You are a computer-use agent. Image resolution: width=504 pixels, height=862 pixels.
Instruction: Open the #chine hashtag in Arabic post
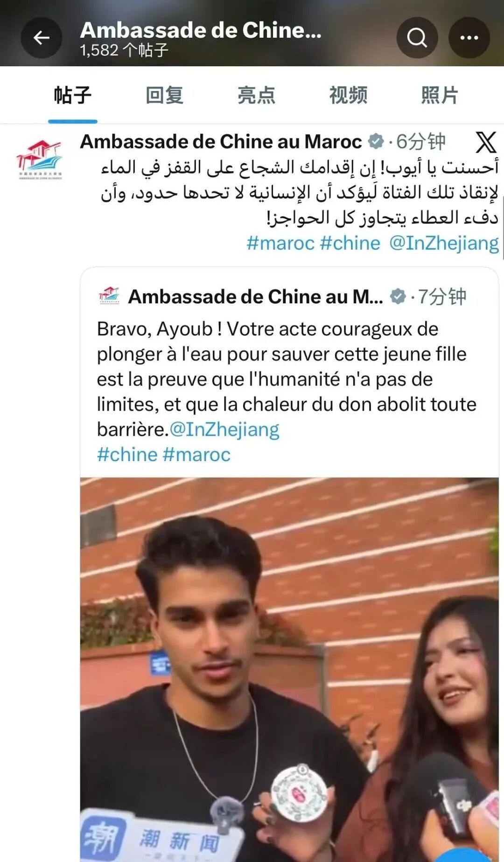click(x=350, y=243)
